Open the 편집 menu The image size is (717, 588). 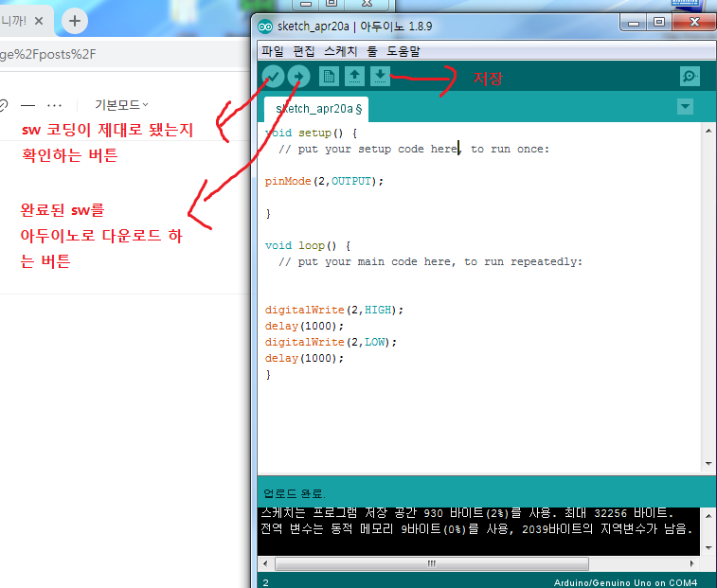pos(304,51)
